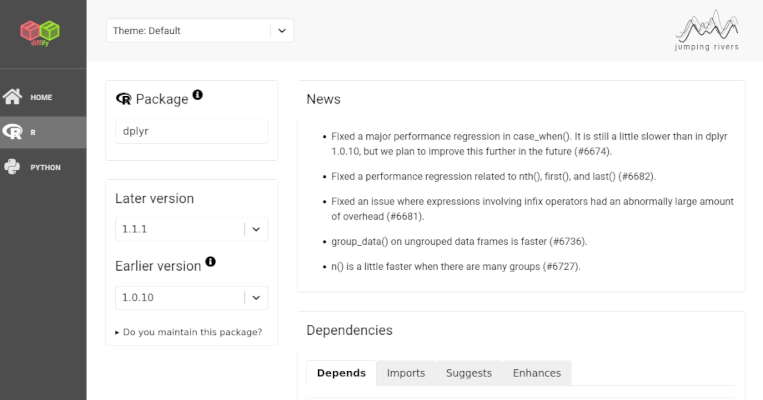
Task: Go to HOME in sidebar
Action: pos(43,97)
